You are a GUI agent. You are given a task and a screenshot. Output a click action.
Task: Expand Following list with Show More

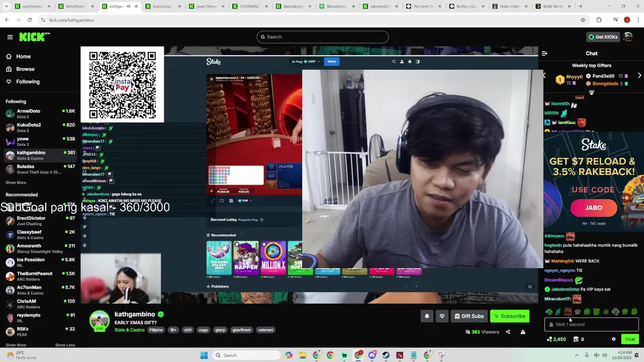point(16,183)
